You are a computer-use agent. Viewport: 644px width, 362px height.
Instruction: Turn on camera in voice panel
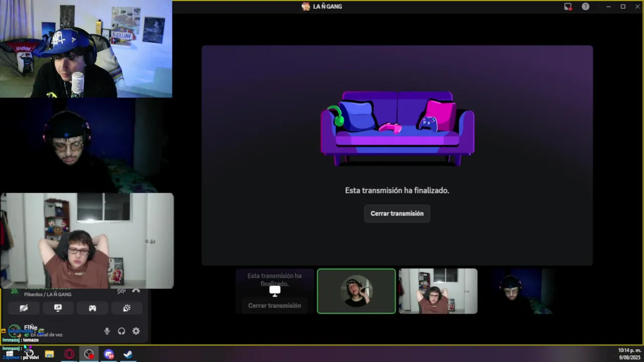point(24,308)
